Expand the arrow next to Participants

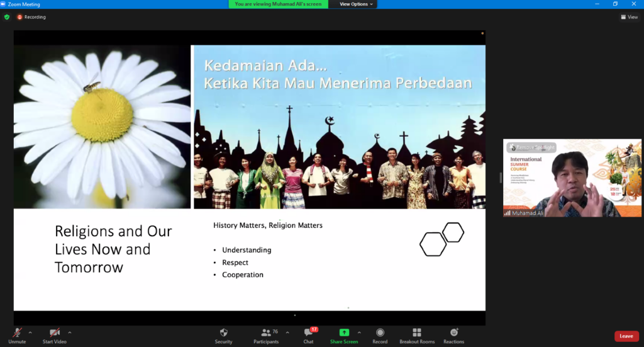pos(287,332)
